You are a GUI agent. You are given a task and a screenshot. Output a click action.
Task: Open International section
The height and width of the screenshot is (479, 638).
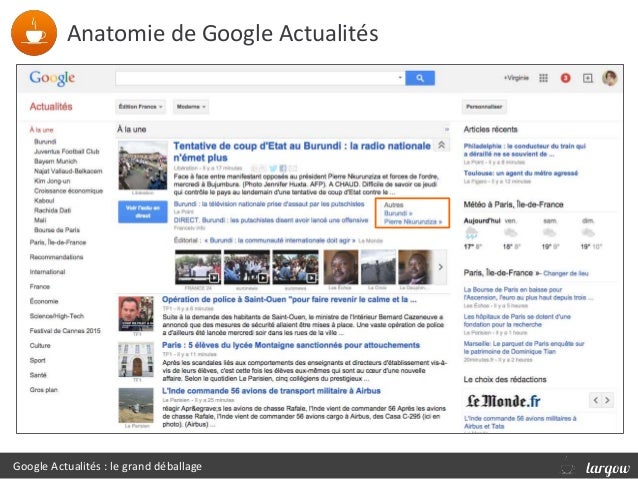[x=47, y=271]
